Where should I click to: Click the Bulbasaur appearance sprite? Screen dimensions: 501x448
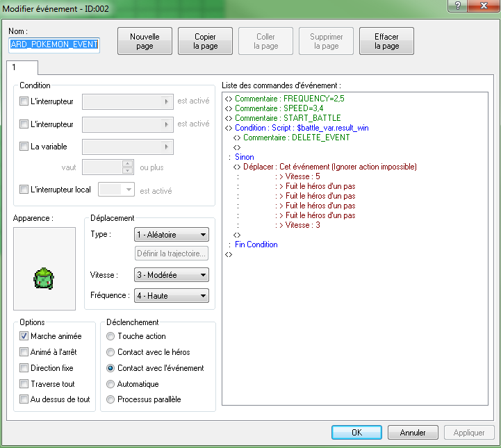[44, 279]
